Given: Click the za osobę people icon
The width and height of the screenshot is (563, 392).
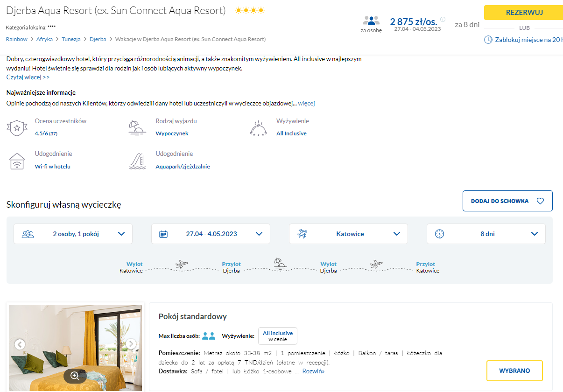Looking at the screenshot, I should point(371,21).
